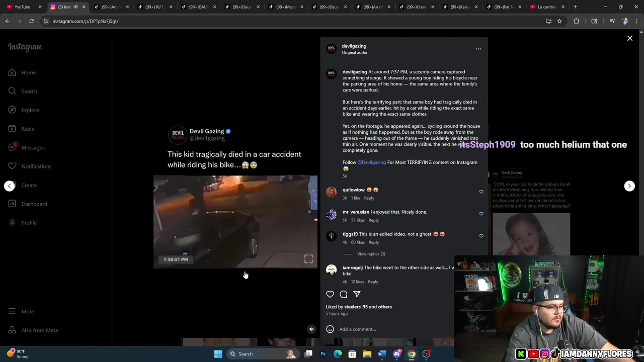The height and width of the screenshot is (362, 644).
Task: Open quilowlow's profile from comment
Action: point(354,190)
